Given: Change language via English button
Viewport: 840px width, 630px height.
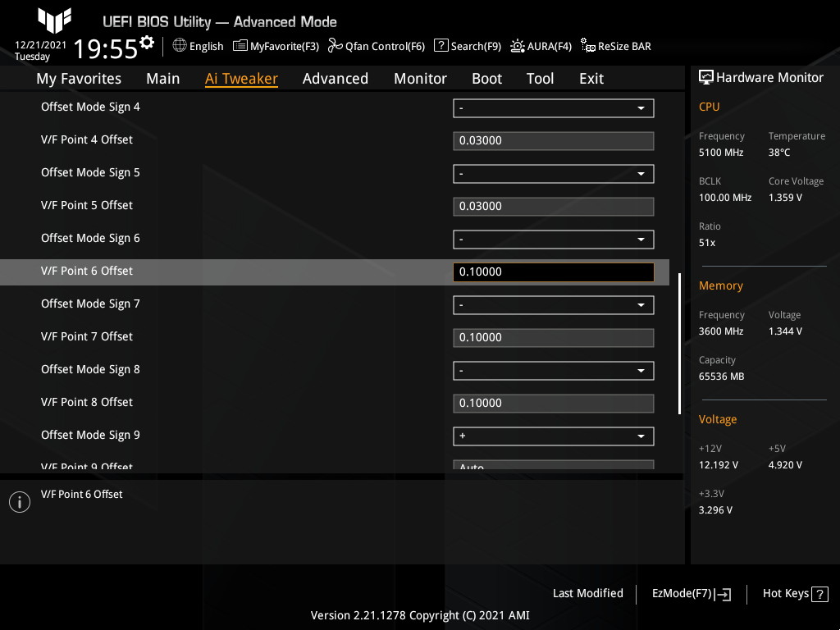Looking at the screenshot, I should pos(206,47).
